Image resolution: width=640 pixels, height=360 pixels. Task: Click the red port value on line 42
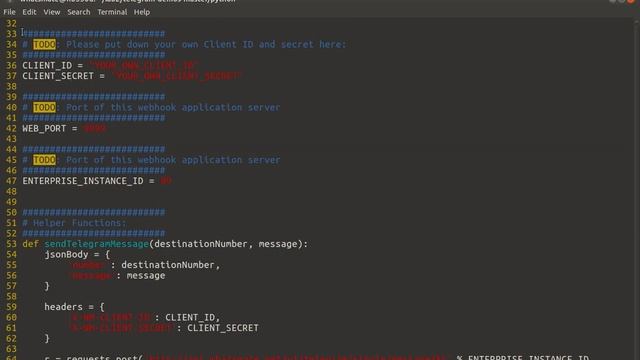pyautogui.click(x=95, y=129)
